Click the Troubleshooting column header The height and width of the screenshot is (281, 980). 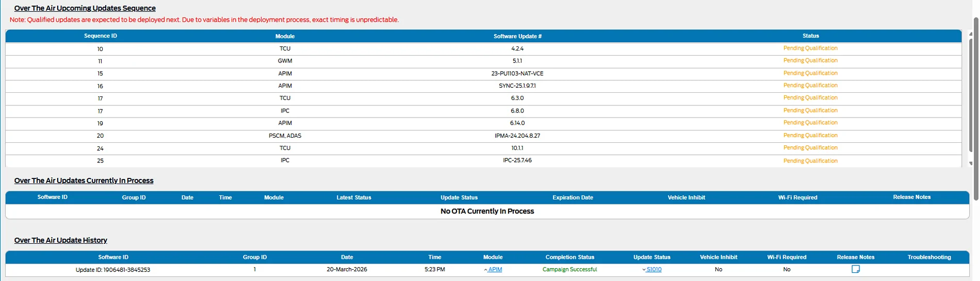tap(929, 257)
